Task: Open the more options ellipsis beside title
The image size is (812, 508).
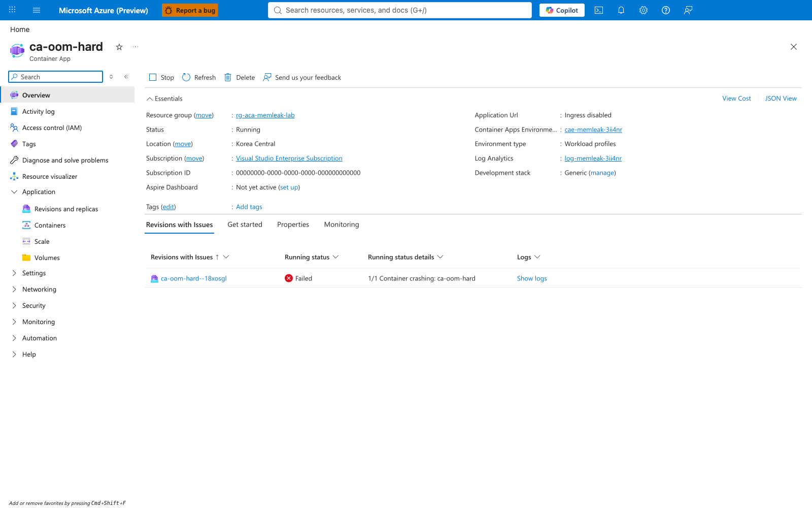Action: 136,47
